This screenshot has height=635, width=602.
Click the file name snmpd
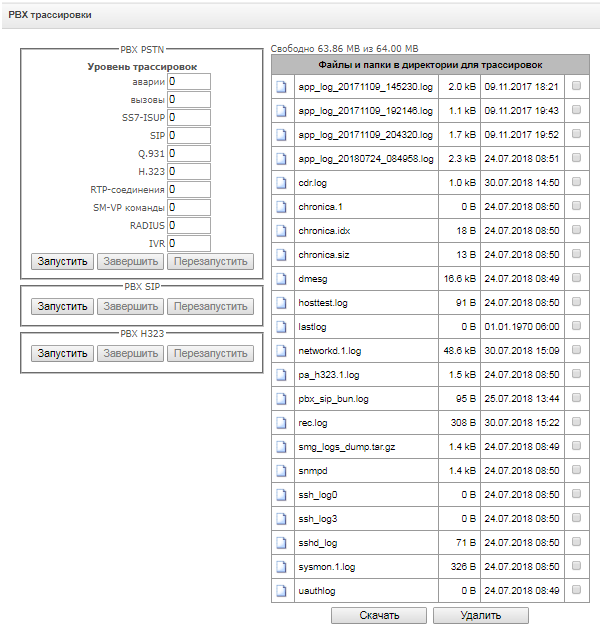point(313,471)
